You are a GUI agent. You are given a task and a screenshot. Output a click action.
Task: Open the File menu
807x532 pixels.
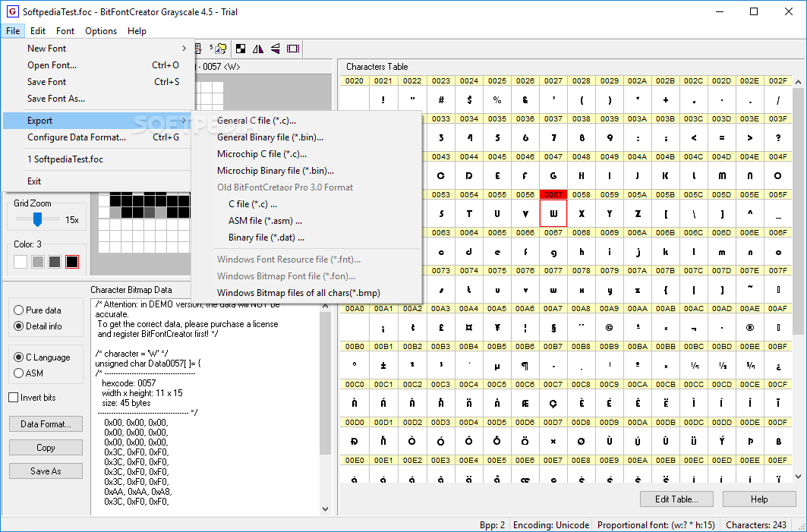[13, 31]
